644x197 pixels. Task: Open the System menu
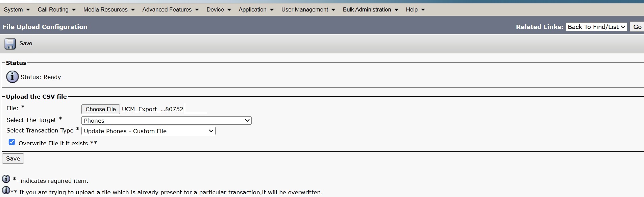[17, 9]
